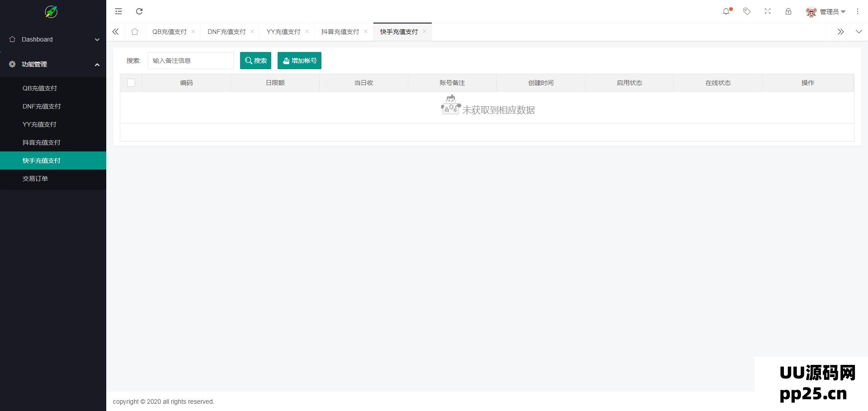Tick the select-all checkbox in the table header
The width and height of the screenshot is (868, 411).
(131, 83)
